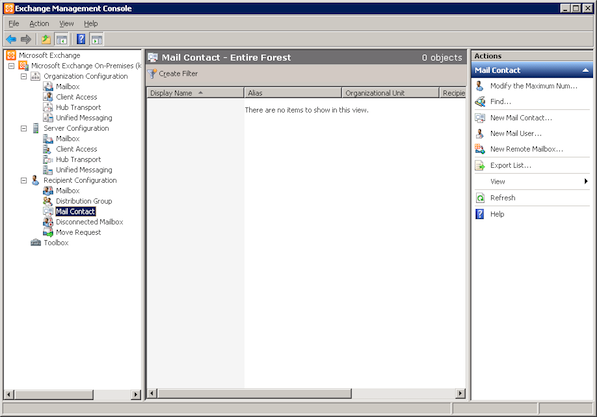This screenshot has width=597, height=417.
Task: Click Microsoft Exchange root icon in tree
Action: coord(11,55)
